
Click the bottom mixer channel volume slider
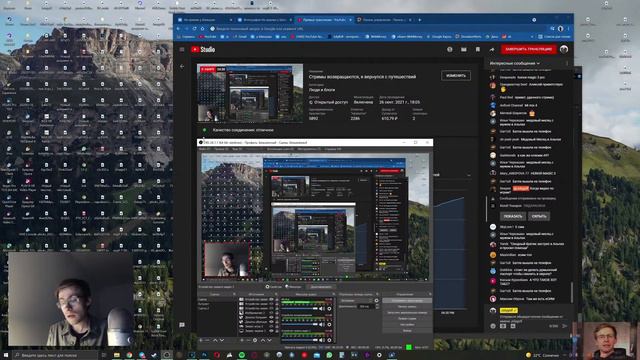299,340
